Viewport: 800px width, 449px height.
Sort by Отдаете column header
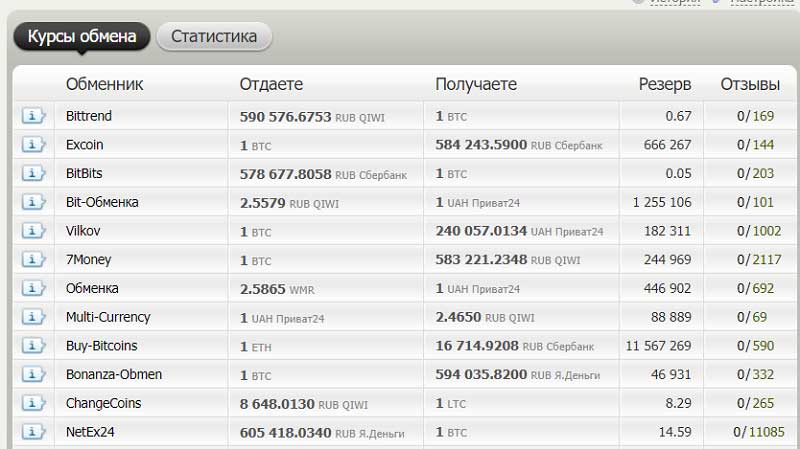click(x=271, y=84)
